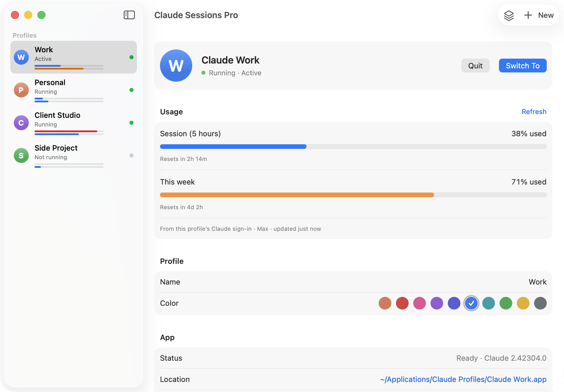The image size is (564, 392).
Task: Click the '38% used' value
Action: click(x=529, y=134)
